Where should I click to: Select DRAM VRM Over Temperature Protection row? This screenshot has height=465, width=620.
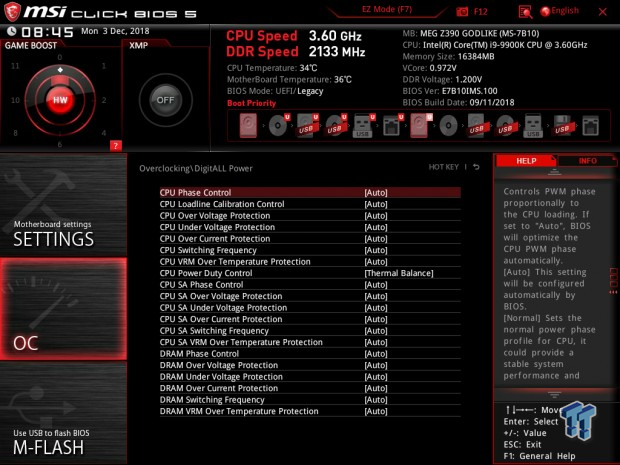point(310,411)
